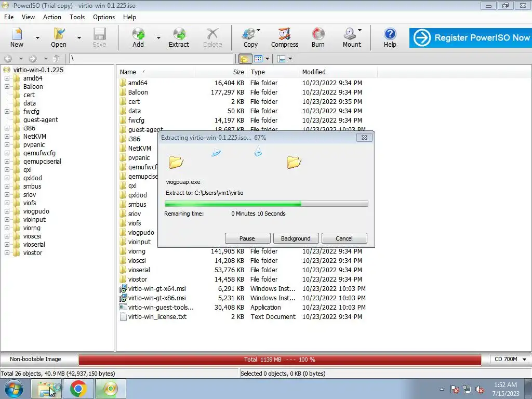Click the layout pane icon
532x399 pixels.
pos(281,59)
